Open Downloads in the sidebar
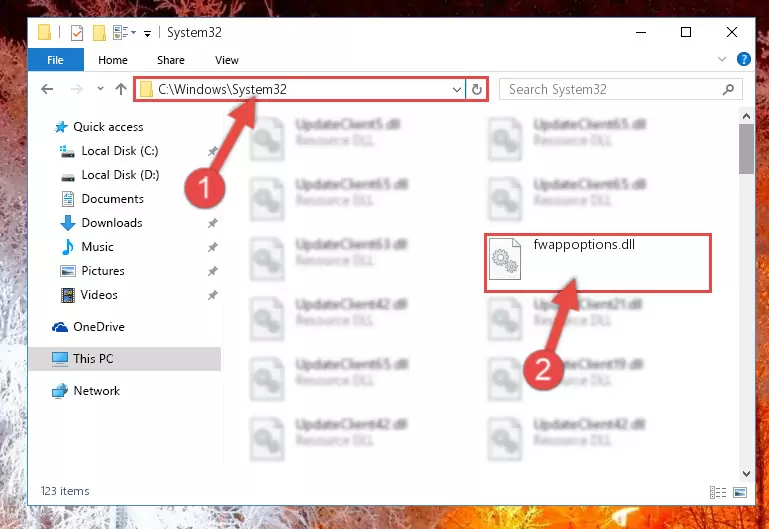The height and width of the screenshot is (529, 769). 102,223
